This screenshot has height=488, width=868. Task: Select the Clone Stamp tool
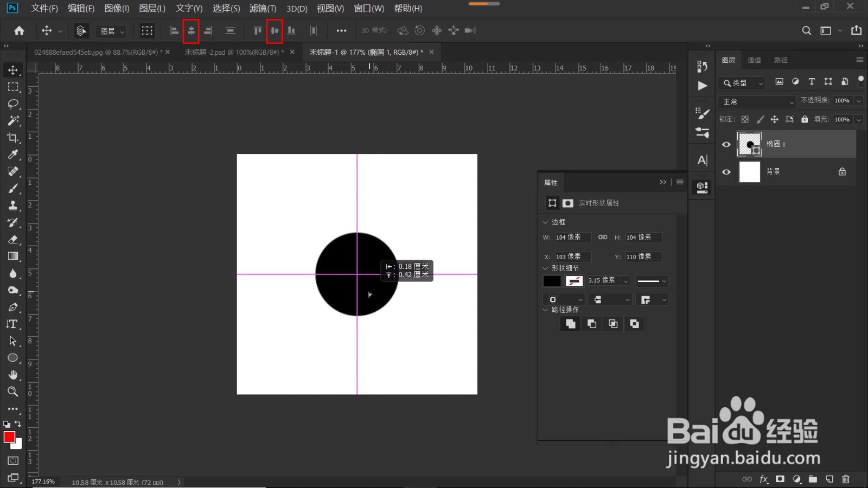coord(13,205)
